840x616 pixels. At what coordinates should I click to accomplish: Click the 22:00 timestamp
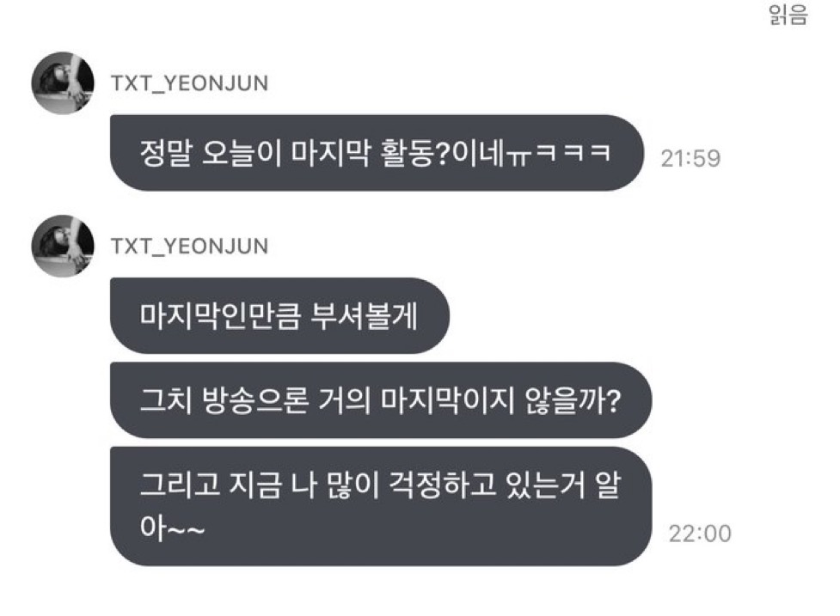pyautogui.click(x=700, y=534)
